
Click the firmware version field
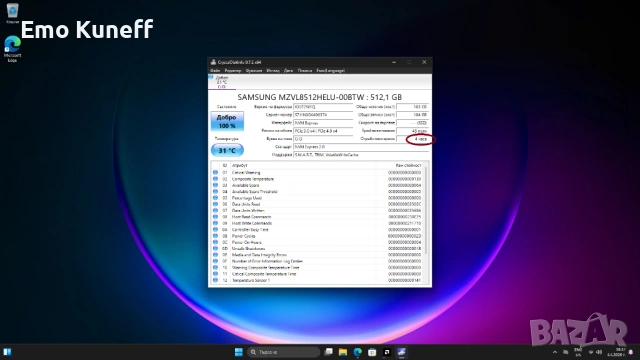(x=323, y=107)
